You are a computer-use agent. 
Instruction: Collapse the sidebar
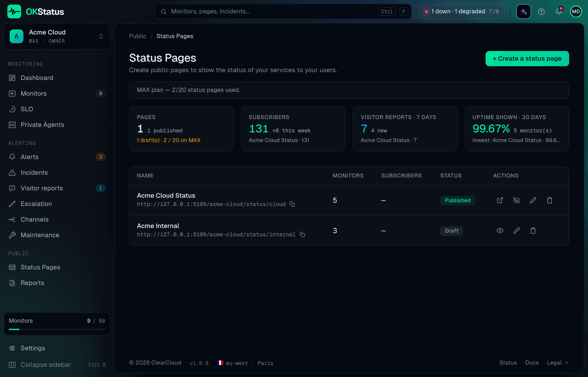(57, 365)
